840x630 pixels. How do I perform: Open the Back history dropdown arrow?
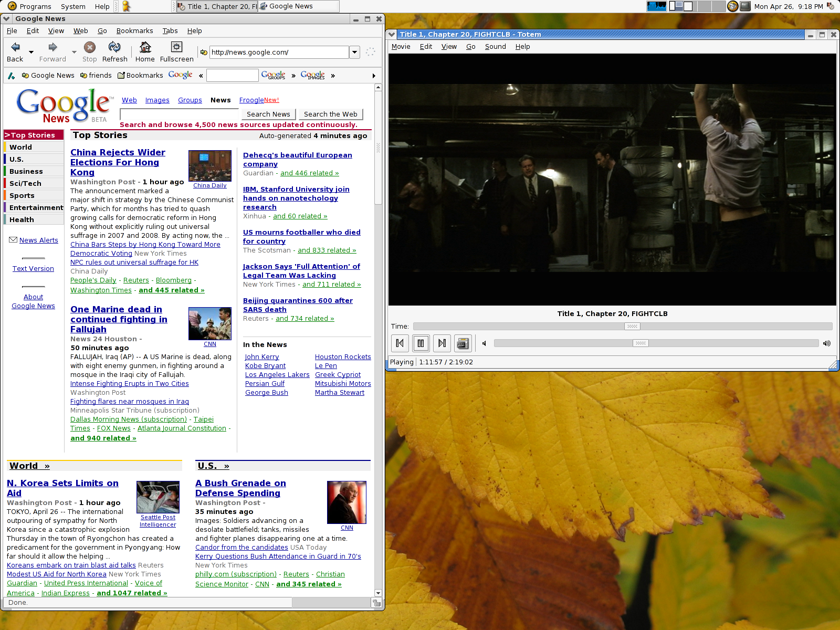point(31,52)
